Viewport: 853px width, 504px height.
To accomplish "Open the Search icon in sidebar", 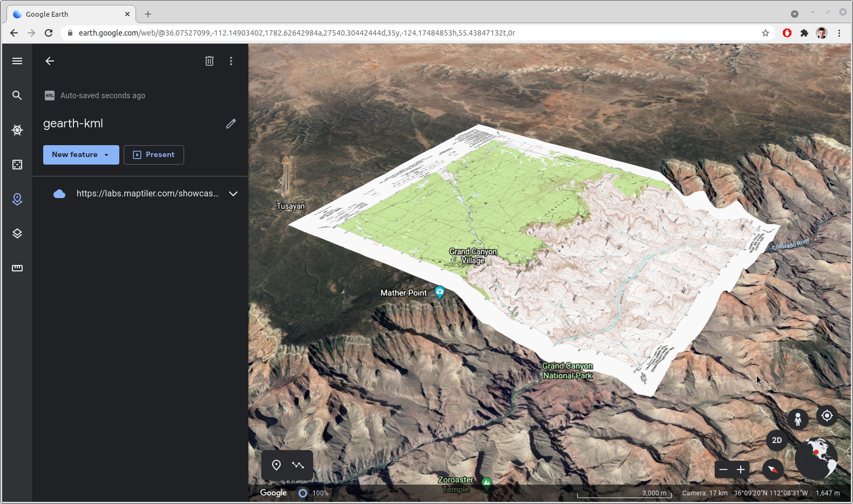I will 17,96.
